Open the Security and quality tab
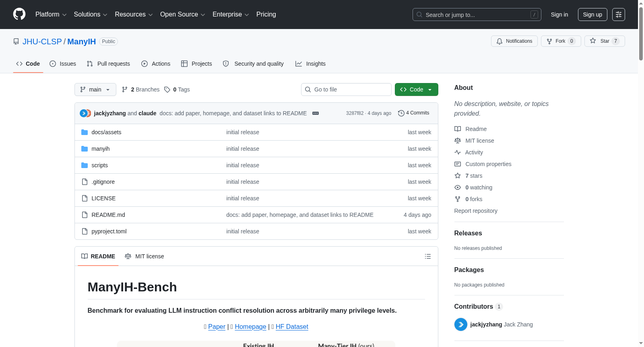Screen dimensions: 644x347 click(x=253, y=64)
